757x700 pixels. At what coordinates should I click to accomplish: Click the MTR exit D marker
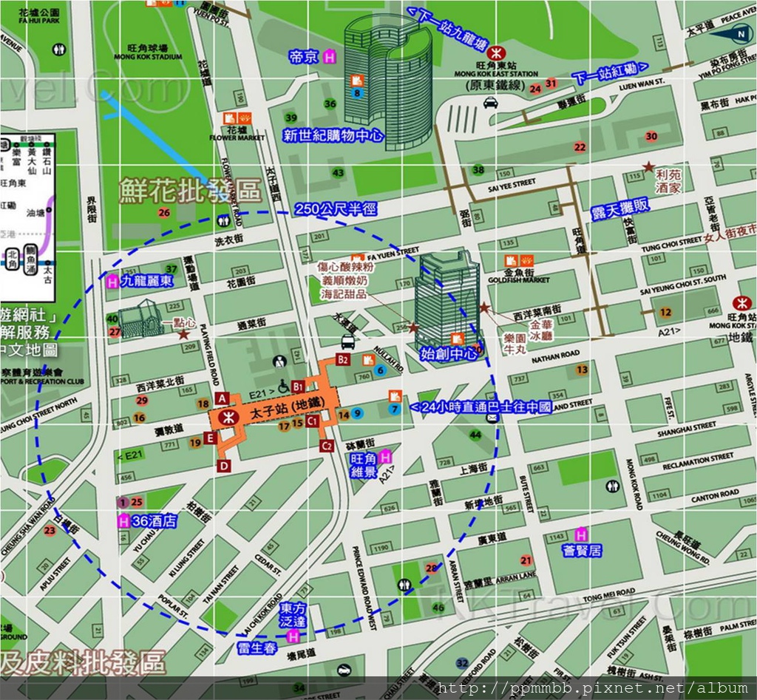click(x=223, y=466)
